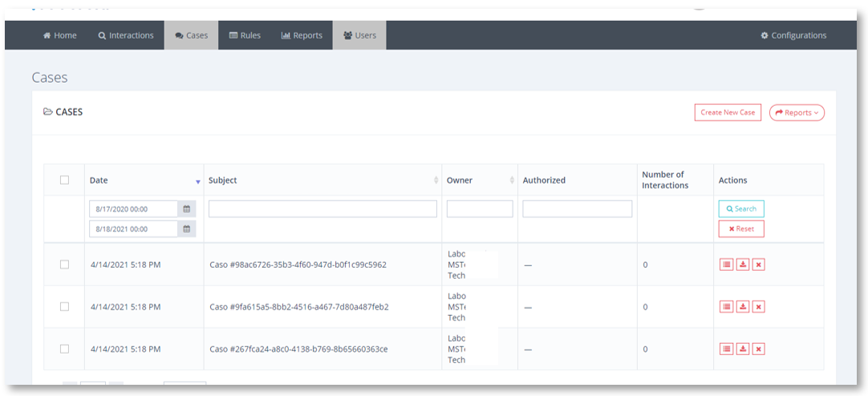View details of Caso #98ac6726 via list icon
868x396 pixels.
pos(726,265)
